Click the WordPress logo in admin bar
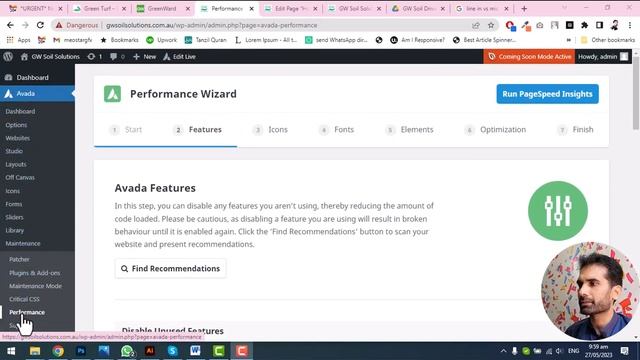Screen dimensions: 640x360 8,57
